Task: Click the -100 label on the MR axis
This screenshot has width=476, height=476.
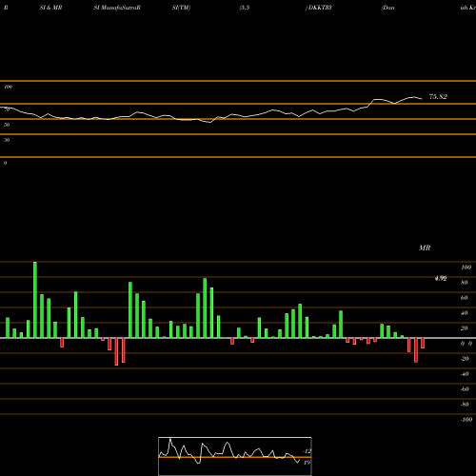Action: pos(466,420)
